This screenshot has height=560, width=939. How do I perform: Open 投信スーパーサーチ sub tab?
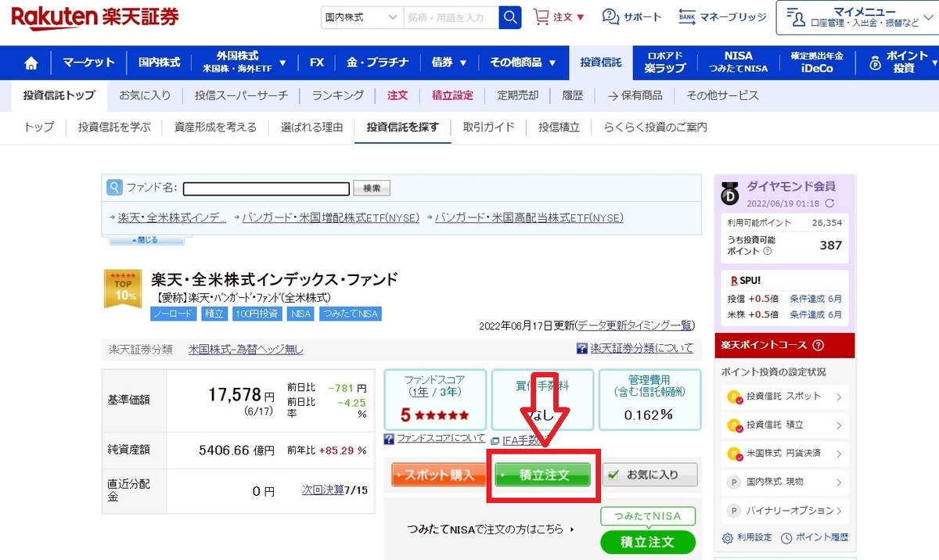click(x=241, y=95)
